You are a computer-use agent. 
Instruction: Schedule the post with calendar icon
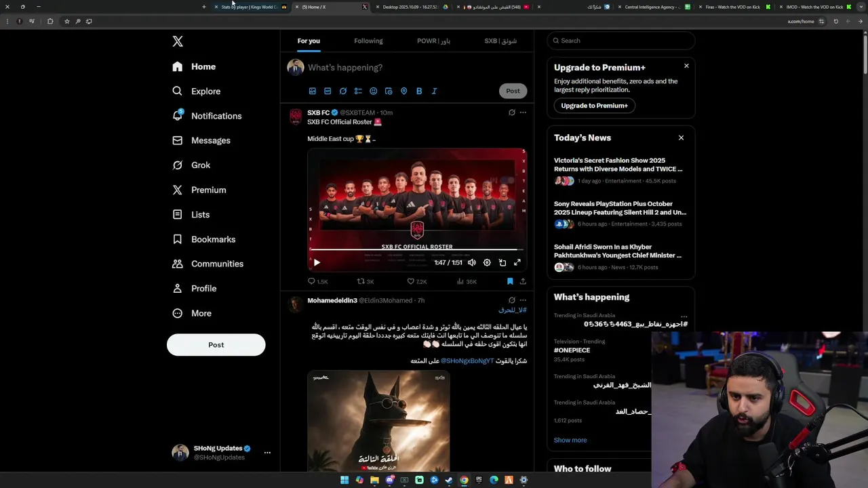click(389, 91)
